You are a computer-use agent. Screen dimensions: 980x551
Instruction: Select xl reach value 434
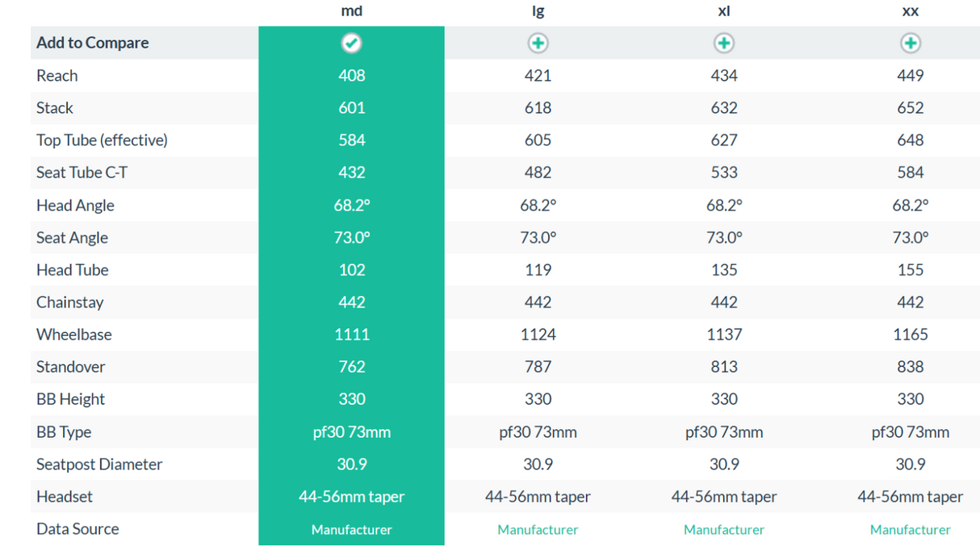click(x=724, y=76)
